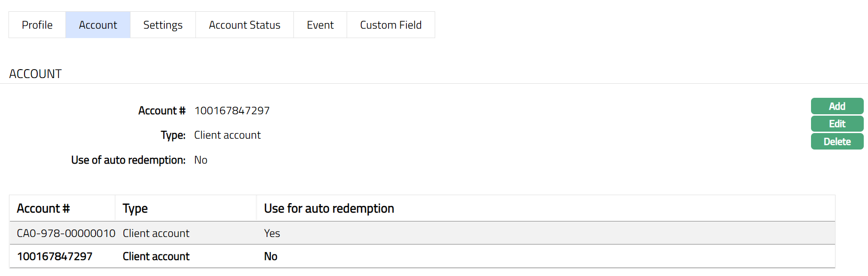Select account CA0-978-00000010 in the table

click(x=66, y=233)
